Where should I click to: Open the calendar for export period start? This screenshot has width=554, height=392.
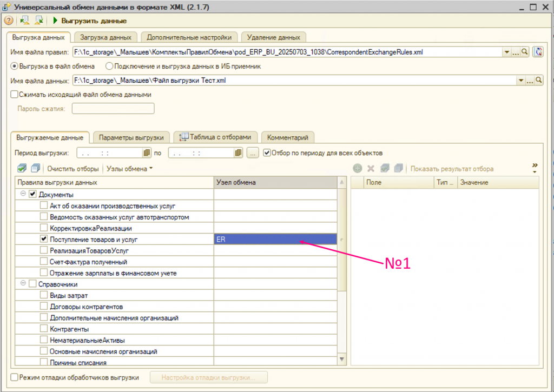(147, 153)
